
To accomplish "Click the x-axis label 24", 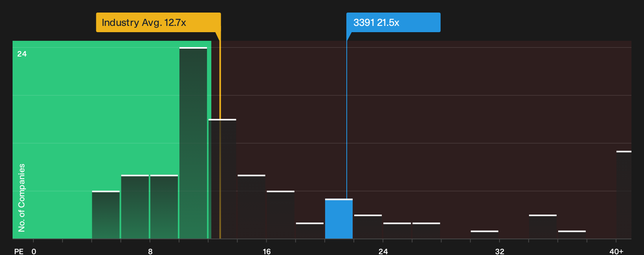I will click(383, 251).
